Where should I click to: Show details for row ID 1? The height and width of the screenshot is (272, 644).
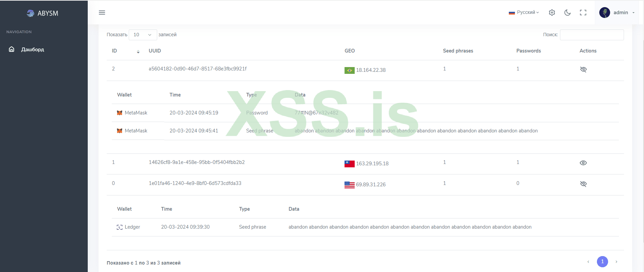coord(583,163)
